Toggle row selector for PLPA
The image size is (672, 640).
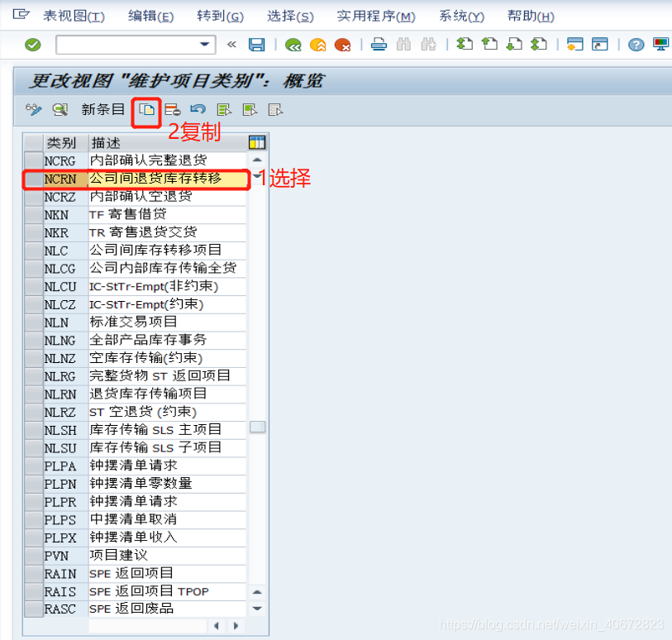coord(33,466)
